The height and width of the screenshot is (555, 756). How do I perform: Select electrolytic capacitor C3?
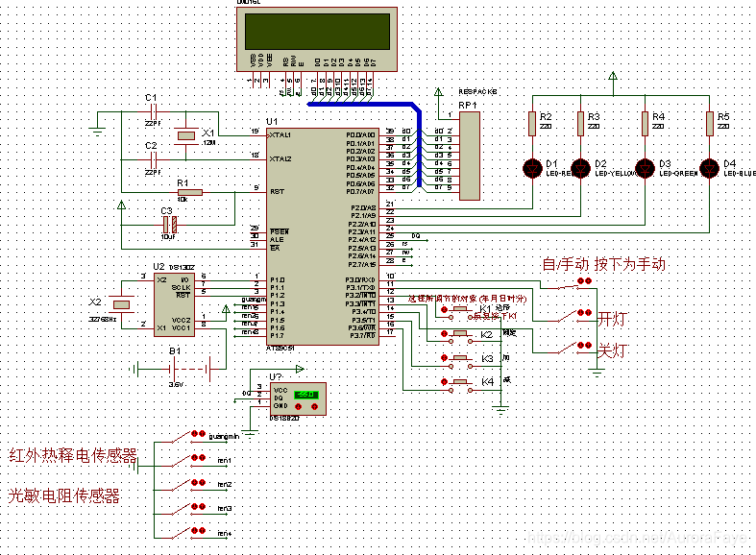click(169, 225)
